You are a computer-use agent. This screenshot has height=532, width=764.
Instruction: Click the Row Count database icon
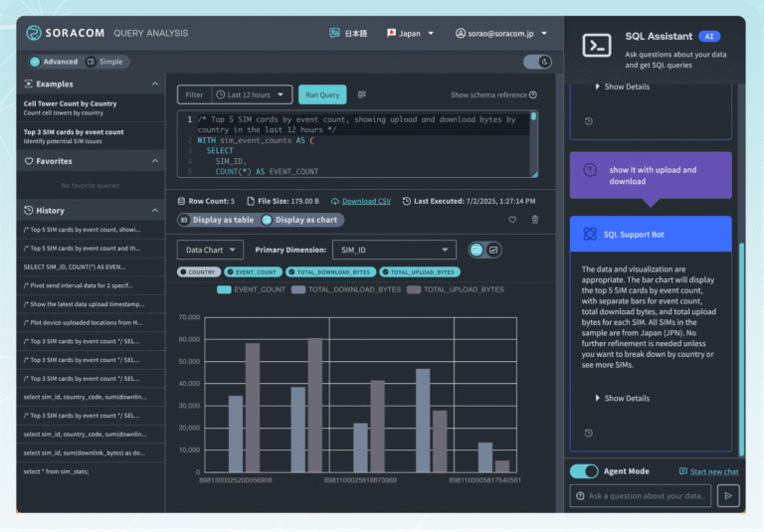coord(181,201)
